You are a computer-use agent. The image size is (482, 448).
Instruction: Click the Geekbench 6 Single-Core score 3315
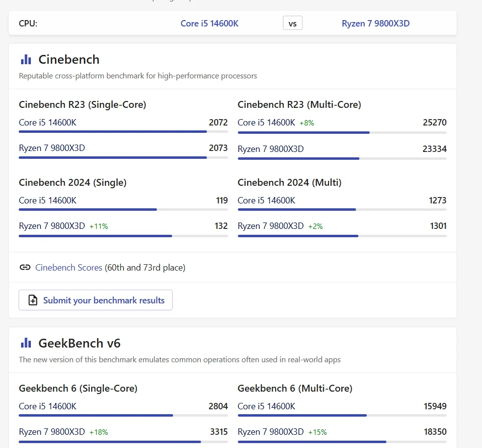(x=219, y=432)
